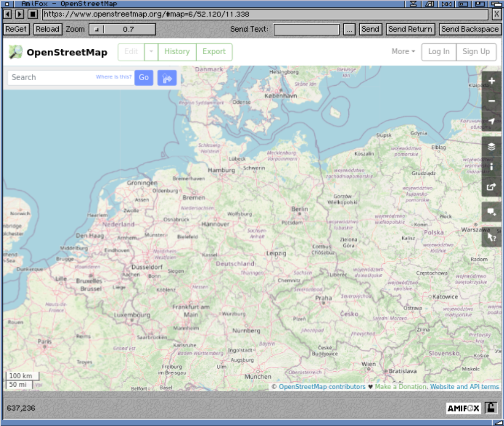The height and width of the screenshot is (426, 504).
Task: Click the Nederland country label
Action: [118, 224]
